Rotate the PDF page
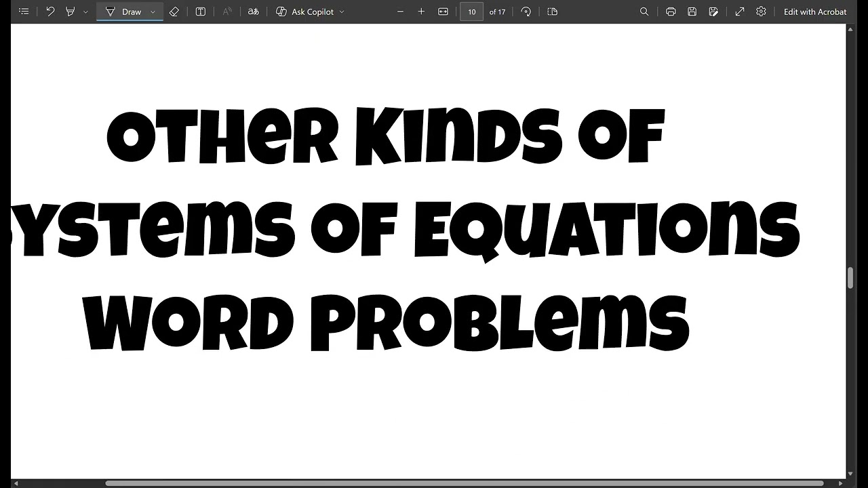Viewport: 868px width, 488px height. (x=526, y=12)
